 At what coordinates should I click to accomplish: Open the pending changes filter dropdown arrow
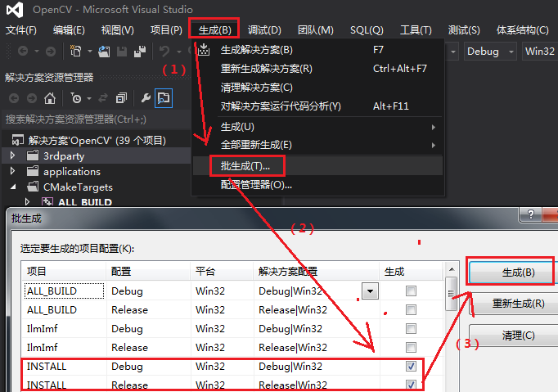[89, 98]
